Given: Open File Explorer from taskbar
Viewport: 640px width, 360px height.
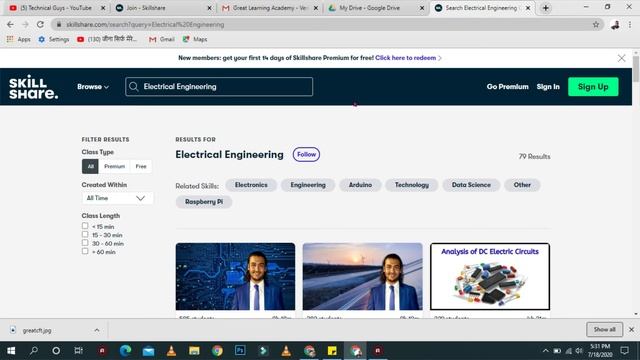Looking at the screenshot, I should tap(194, 351).
